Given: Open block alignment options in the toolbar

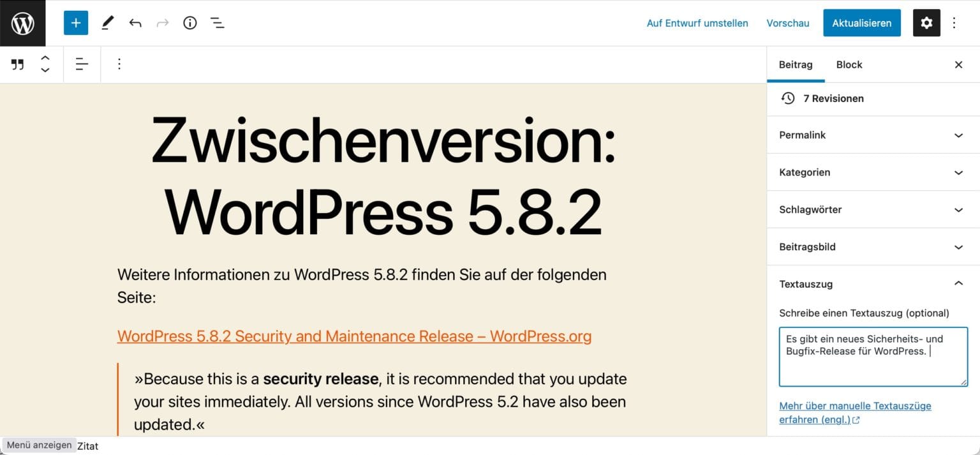Looking at the screenshot, I should 82,64.
